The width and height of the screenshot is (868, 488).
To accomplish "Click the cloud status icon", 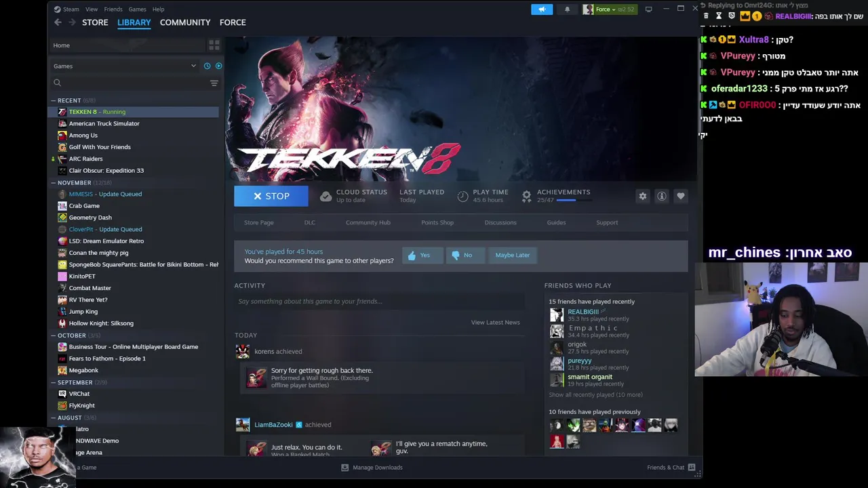I will [325, 196].
